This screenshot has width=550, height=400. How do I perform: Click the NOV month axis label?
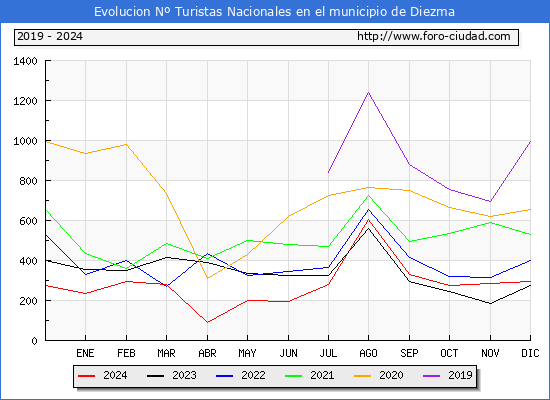(x=490, y=353)
